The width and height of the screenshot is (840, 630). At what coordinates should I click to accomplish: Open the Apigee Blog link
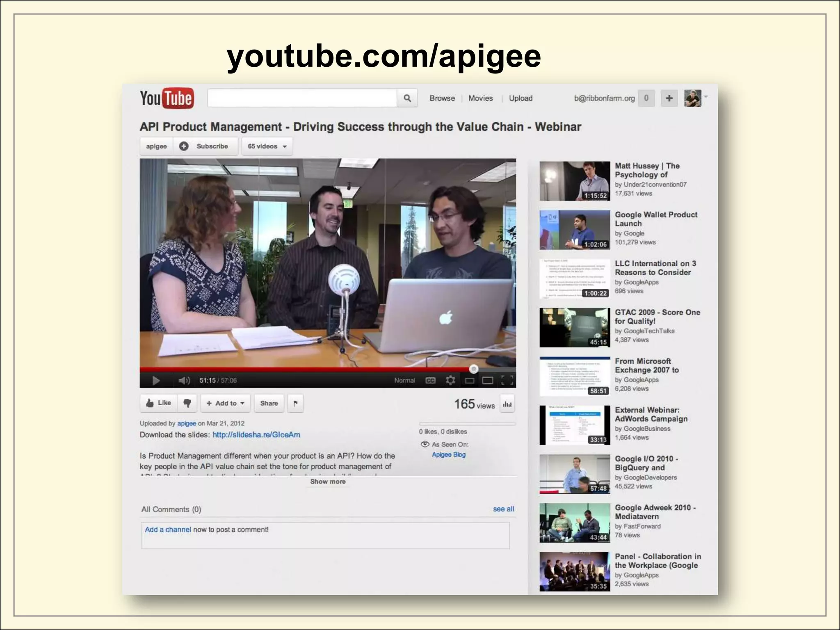click(x=449, y=454)
